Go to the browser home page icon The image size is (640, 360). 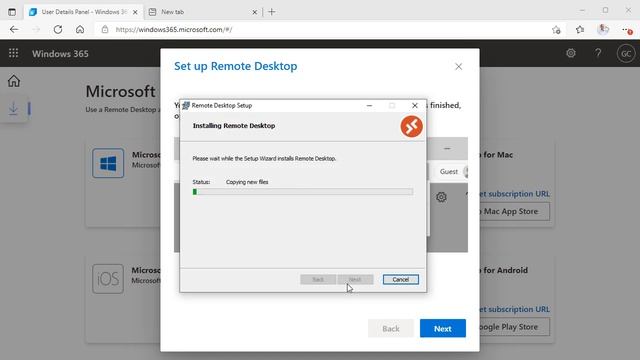tap(80, 29)
